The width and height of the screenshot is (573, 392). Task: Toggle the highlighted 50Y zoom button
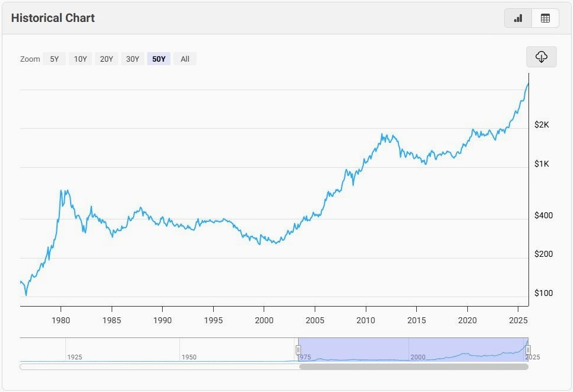159,59
